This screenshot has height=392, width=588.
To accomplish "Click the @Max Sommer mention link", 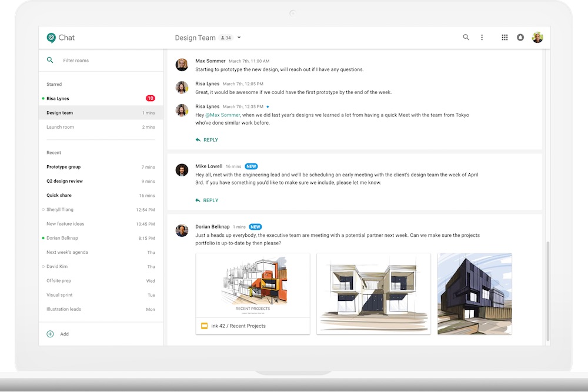I will click(222, 115).
